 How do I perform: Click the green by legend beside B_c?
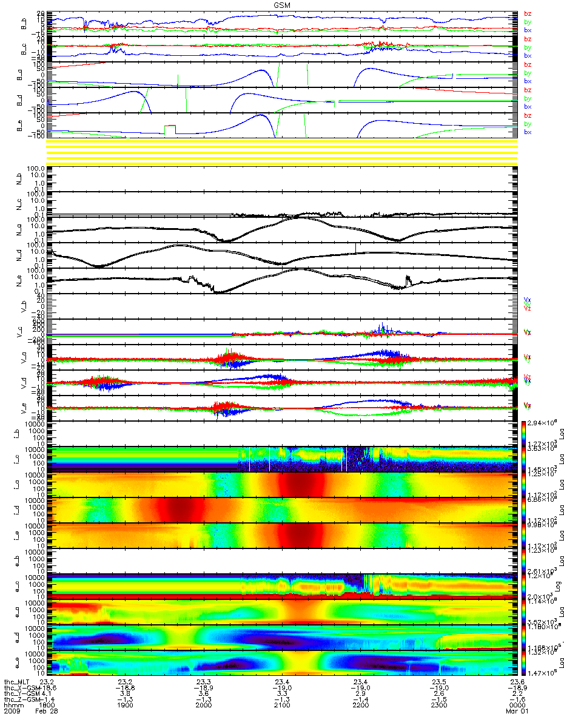click(x=528, y=47)
